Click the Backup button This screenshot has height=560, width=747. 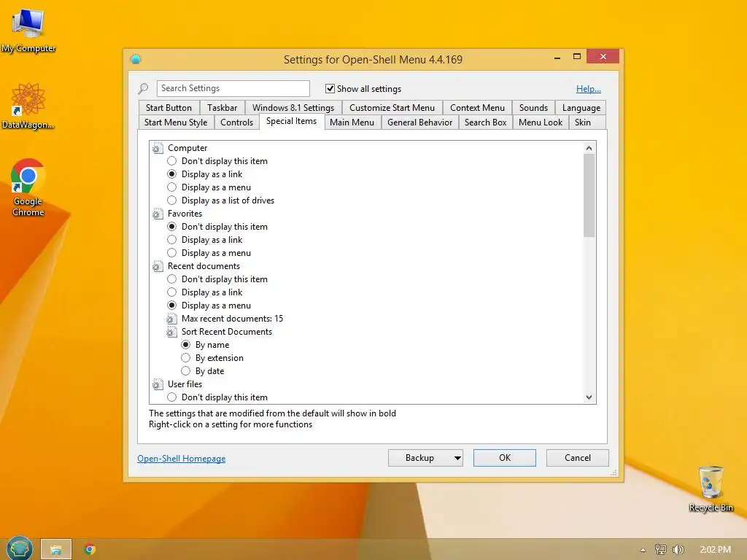419,458
